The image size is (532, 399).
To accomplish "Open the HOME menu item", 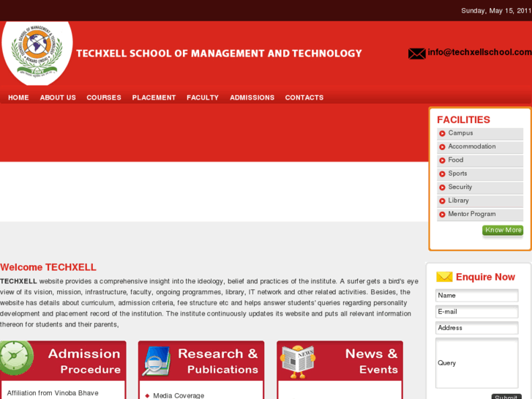I will coord(18,97).
